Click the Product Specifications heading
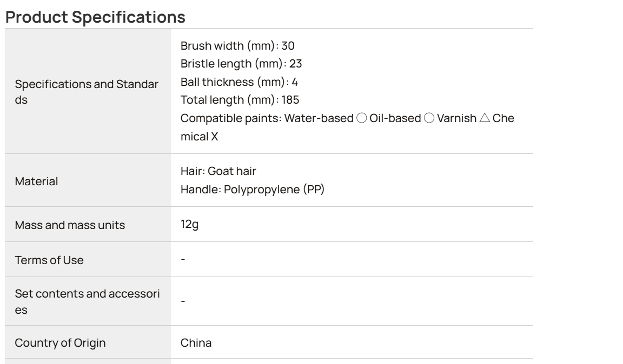623x364 pixels. click(x=95, y=17)
